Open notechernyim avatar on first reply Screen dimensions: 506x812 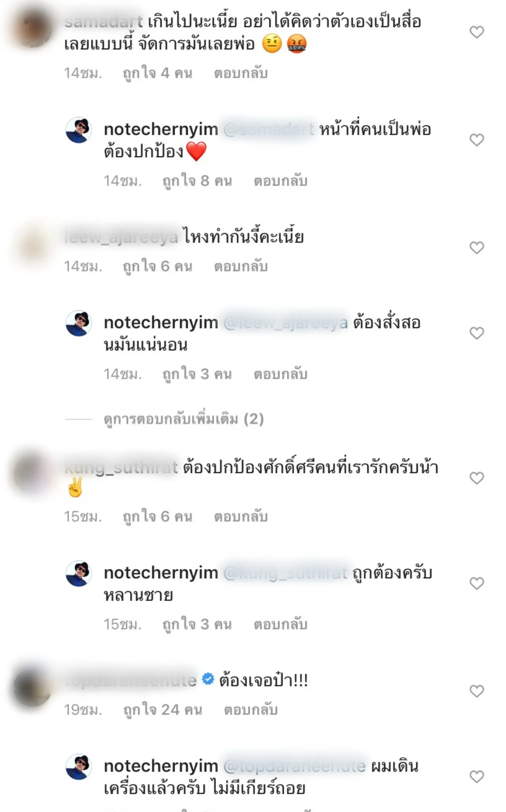(x=79, y=130)
